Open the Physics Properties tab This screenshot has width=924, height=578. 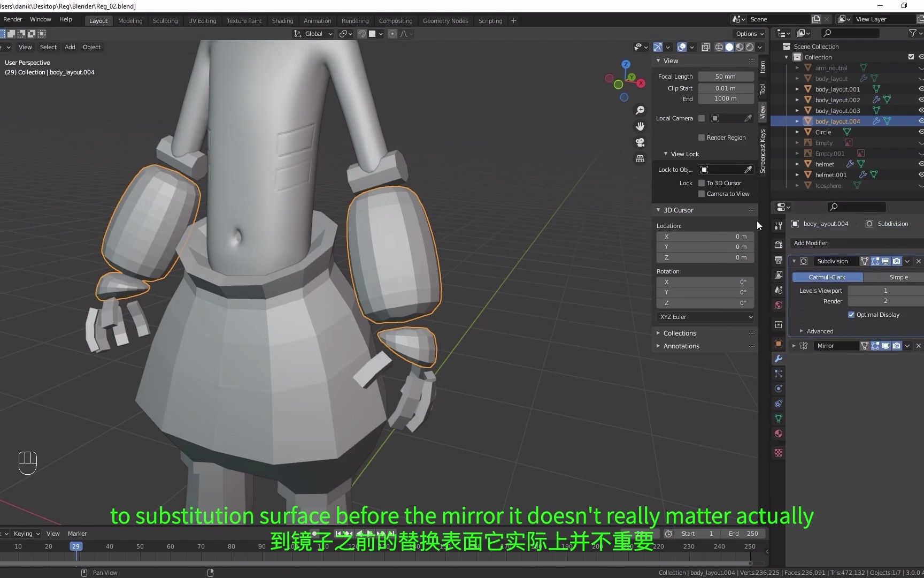[x=778, y=388]
